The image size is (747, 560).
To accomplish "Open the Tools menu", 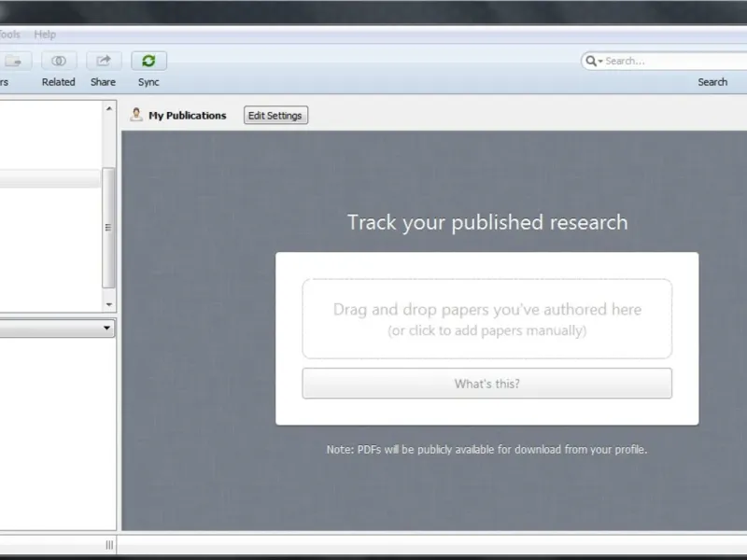I will (9, 35).
